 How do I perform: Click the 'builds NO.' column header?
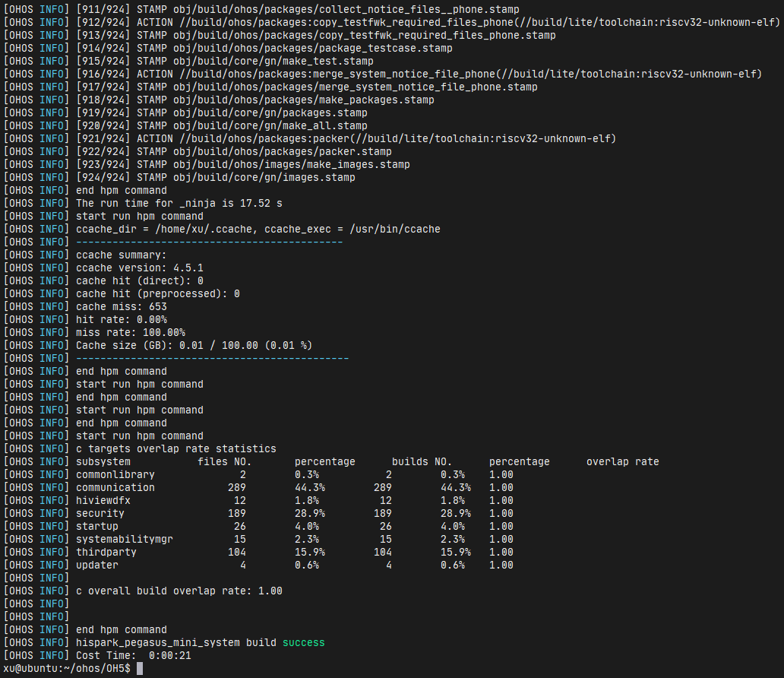pyautogui.click(x=422, y=461)
